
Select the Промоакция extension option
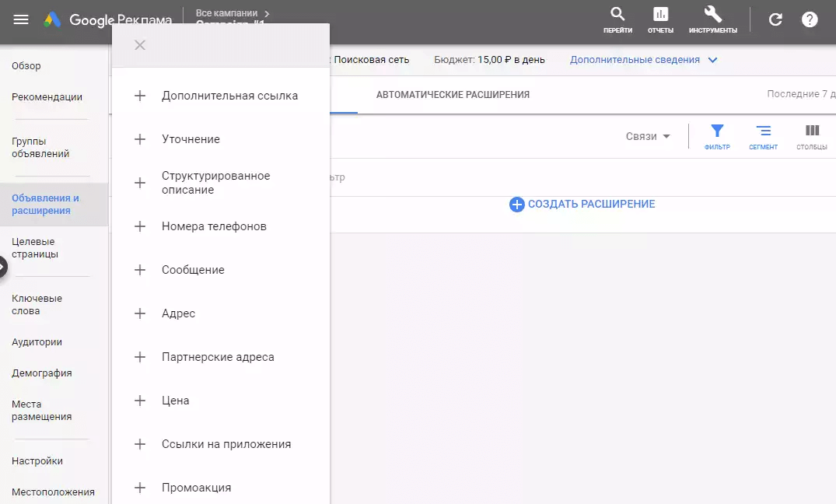(196, 488)
